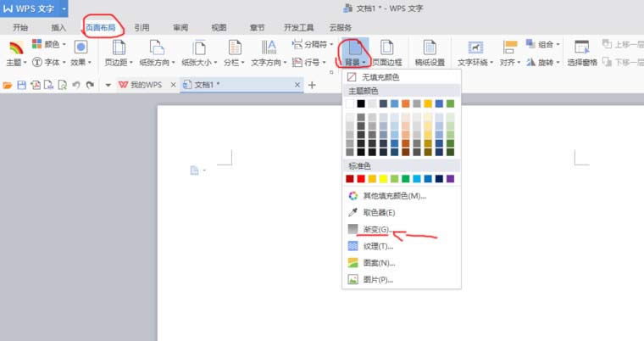This screenshot has height=341, width=644.
Task: Open the 行号 line numbers dropdown
Action: pos(308,62)
